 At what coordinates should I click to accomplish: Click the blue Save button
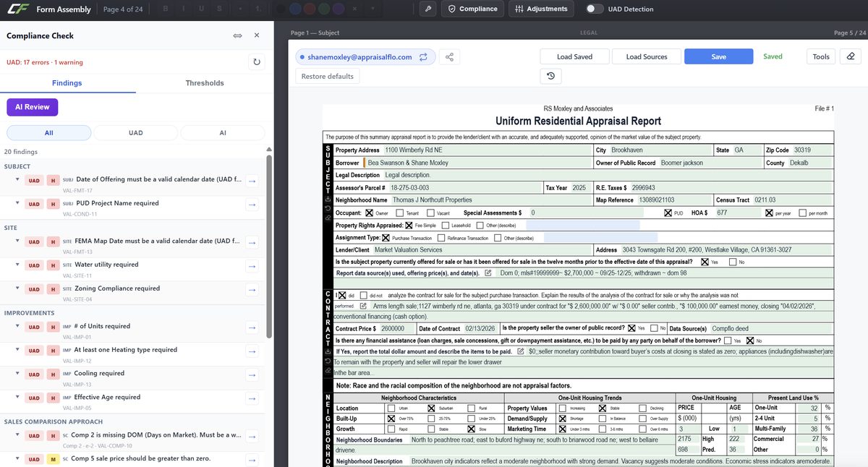pos(719,56)
